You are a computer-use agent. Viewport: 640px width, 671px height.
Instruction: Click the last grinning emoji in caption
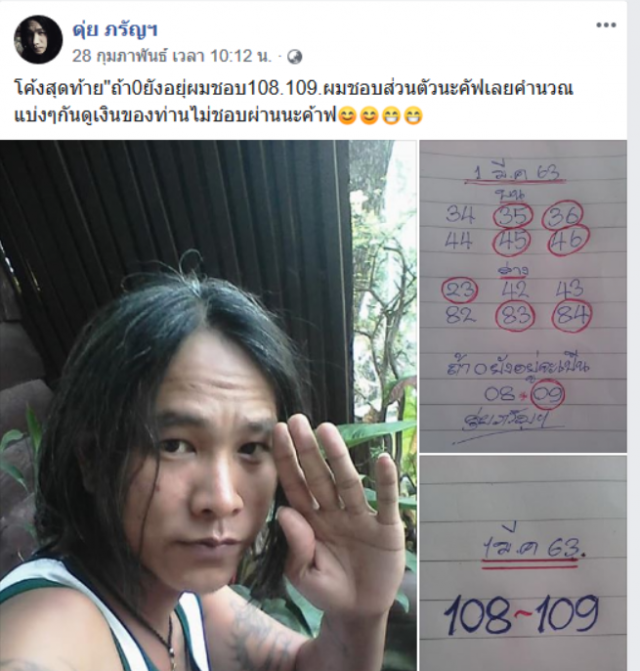pos(413,116)
